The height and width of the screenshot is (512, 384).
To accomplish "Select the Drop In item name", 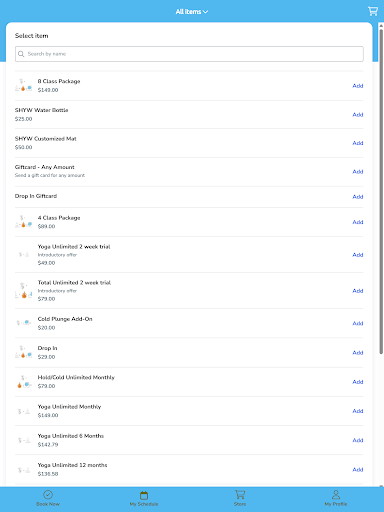I will 47,348.
